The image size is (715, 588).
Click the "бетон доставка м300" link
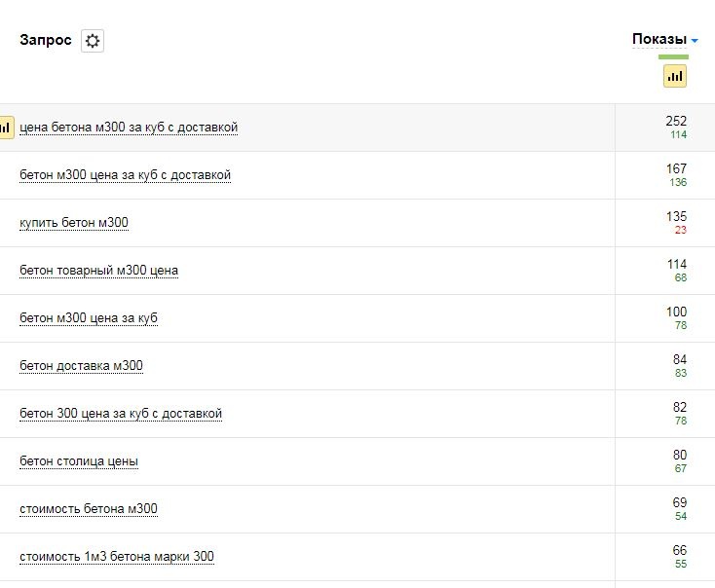81,366
